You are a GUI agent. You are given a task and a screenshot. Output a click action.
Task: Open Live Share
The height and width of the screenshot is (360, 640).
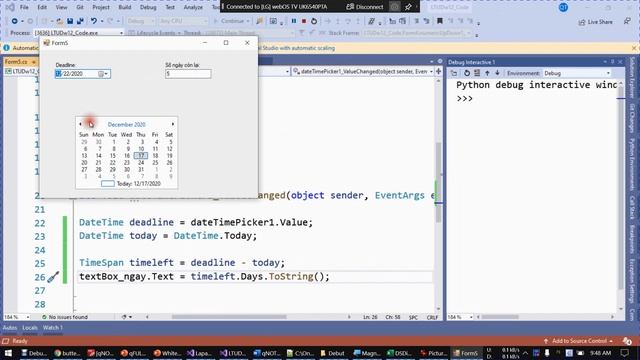596,22
